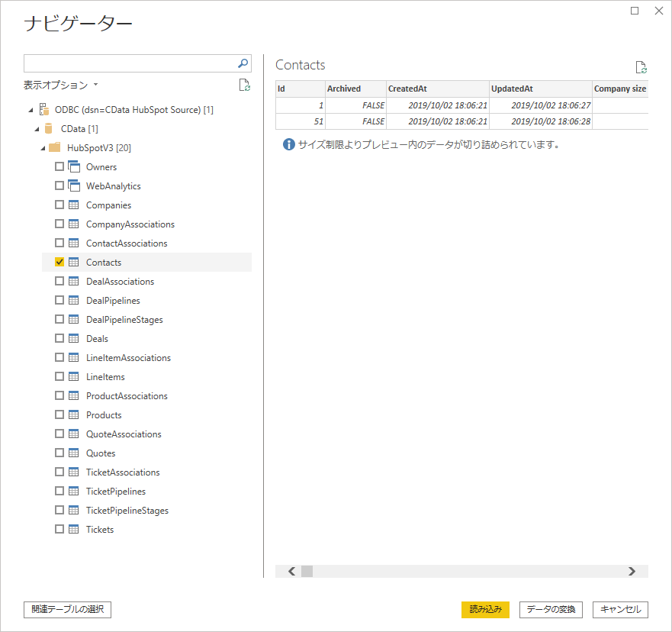This screenshot has height=632, width=672.
Task: Click the 読み込み load button
Action: 485,609
